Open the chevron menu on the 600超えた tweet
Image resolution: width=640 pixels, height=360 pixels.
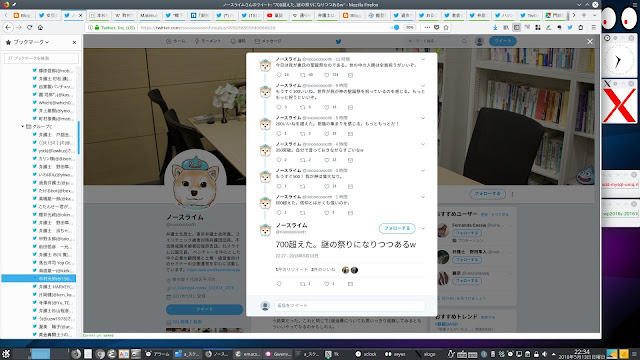(423, 197)
